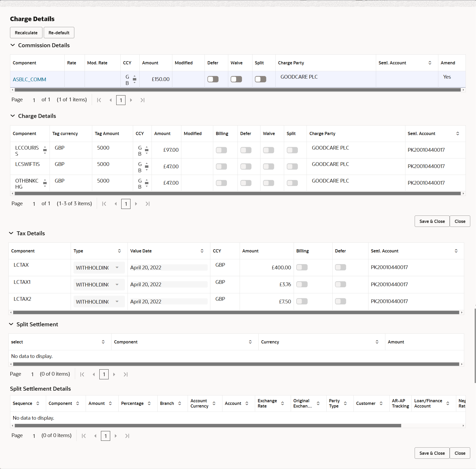Collapse the Tax Details section
This screenshot has width=476, height=469.
point(11,233)
